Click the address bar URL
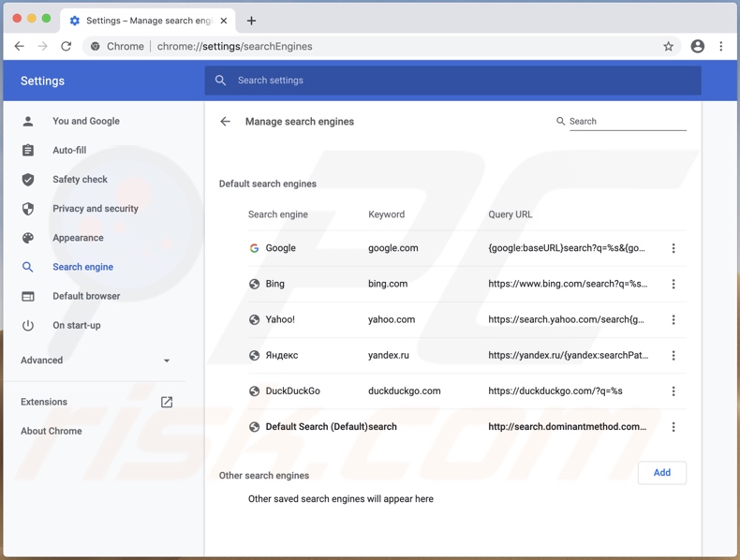Image resolution: width=740 pixels, height=560 pixels. coord(234,46)
